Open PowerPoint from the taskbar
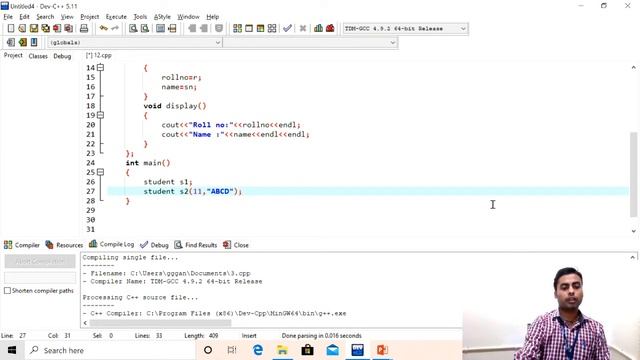Viewport: 640px width, 360px height. point(382,350)
